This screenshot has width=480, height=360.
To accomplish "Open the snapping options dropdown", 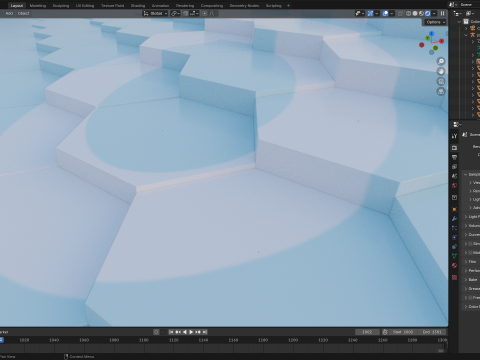I will (194, 13).
